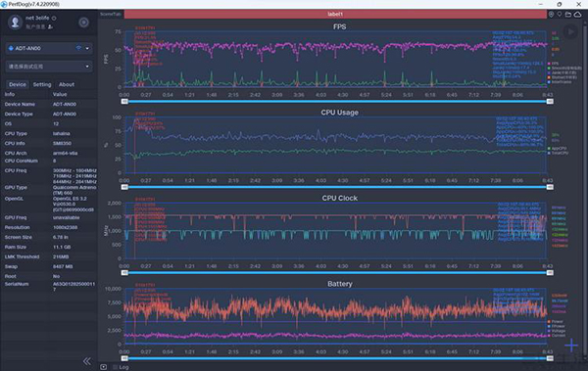Click the GPU Type row

(49, 190)
